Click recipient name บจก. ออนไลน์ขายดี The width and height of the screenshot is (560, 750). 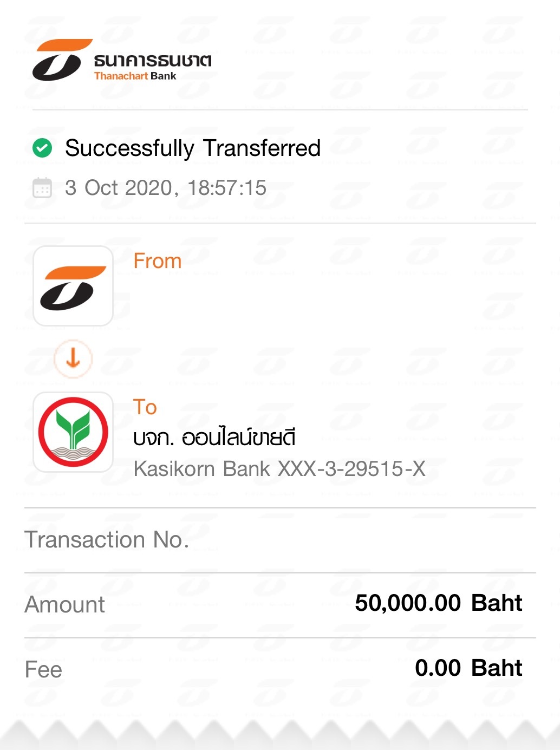tap(214, 437)
